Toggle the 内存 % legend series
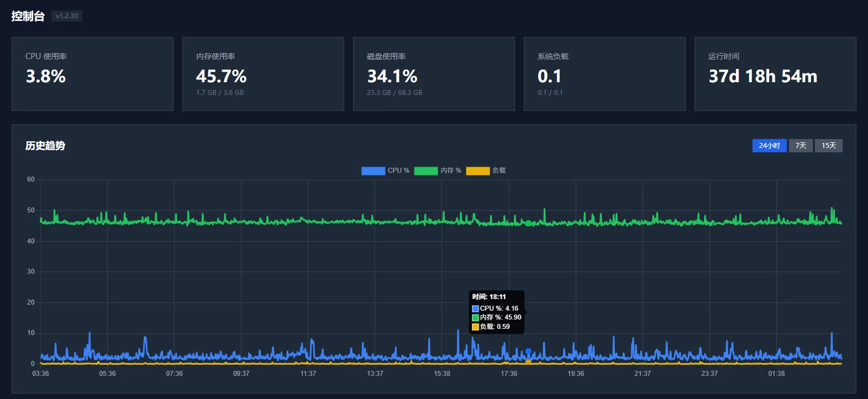Image resolution: width=868 pixels, height=399 pixels. (438, 171)
